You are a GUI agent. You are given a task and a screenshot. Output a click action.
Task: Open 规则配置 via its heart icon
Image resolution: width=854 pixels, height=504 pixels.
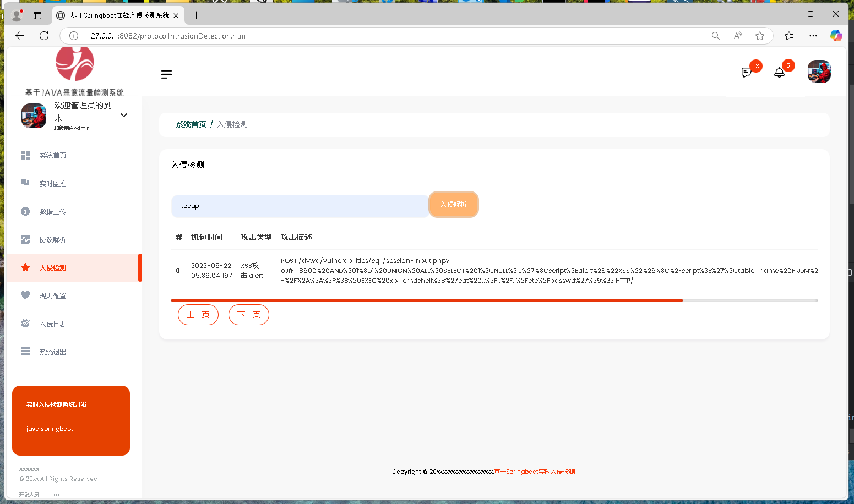pos(25,295)
